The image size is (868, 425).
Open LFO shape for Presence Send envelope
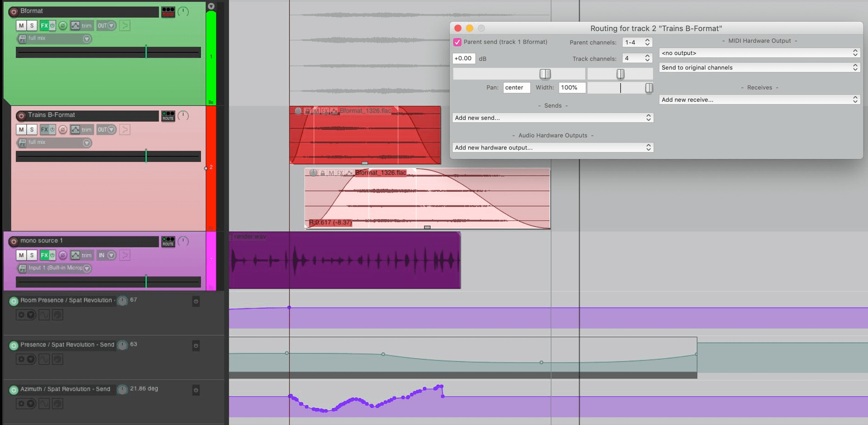[x=44, y=359]
